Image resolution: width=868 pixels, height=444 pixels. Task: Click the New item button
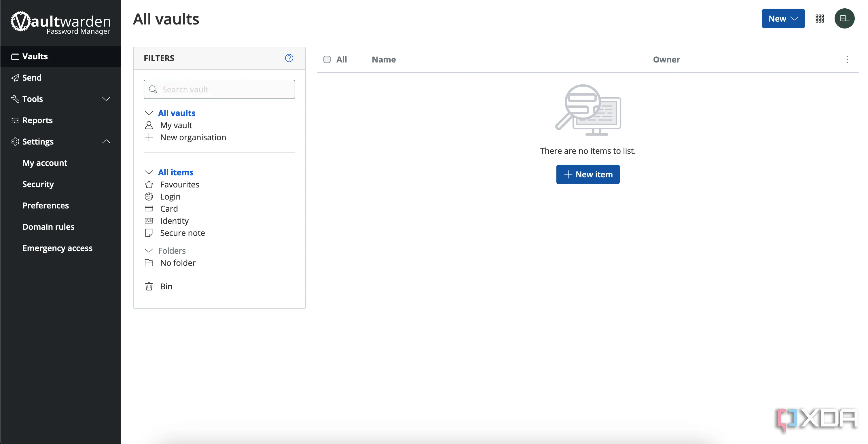pos(588,174)
